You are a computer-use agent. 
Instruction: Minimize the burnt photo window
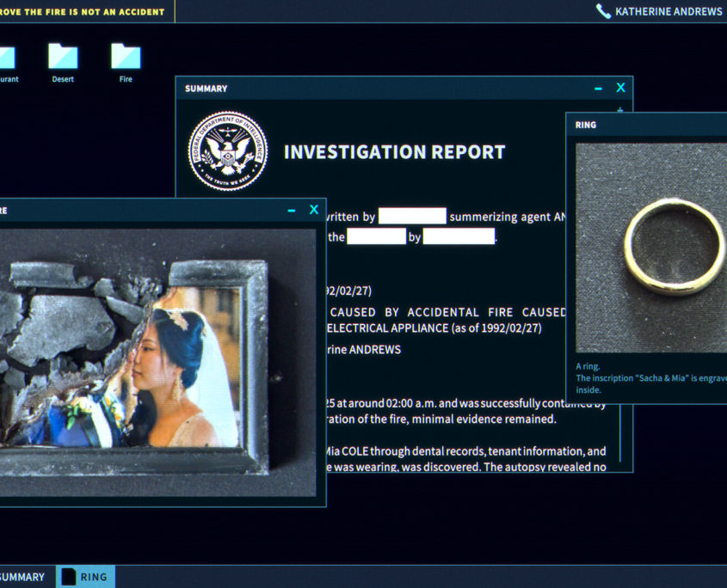292,210
